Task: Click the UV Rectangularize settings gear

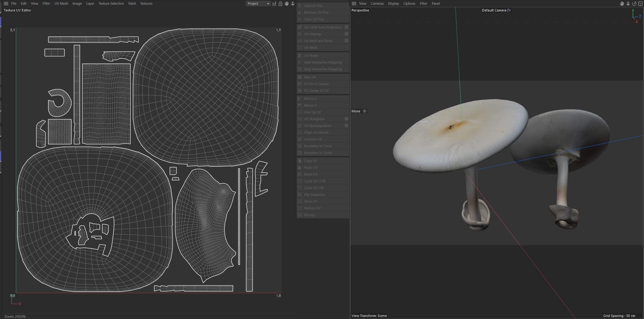Action: point(346,126)
